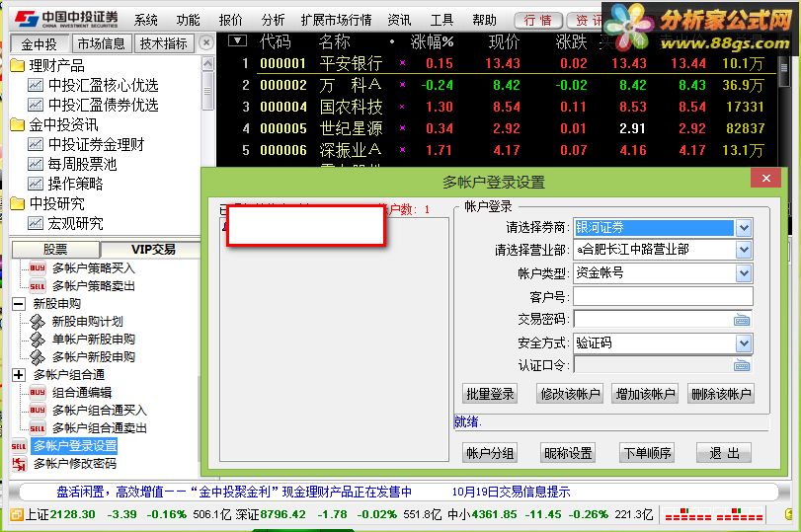The width and height of the screenshot is (801, 532).
Task: Click the 删除该帐户 button
Action: tap(721, 394)
